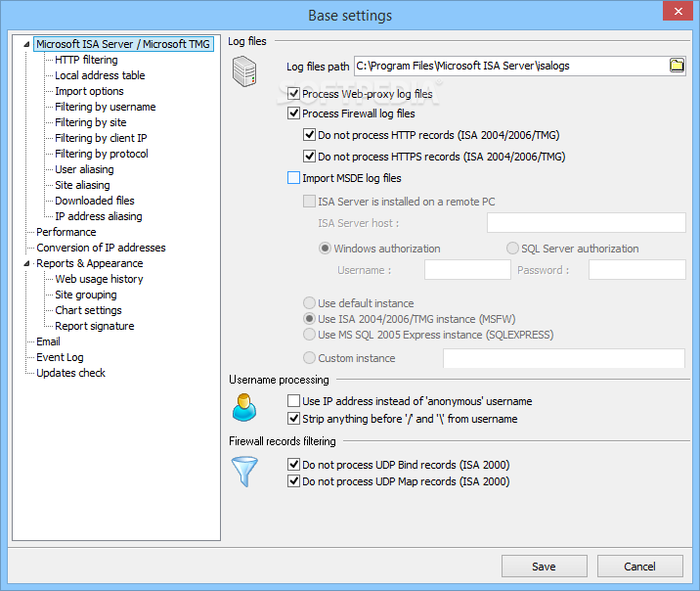
Task: Select SQL Server authorization radio button
Action: (512, 249)
